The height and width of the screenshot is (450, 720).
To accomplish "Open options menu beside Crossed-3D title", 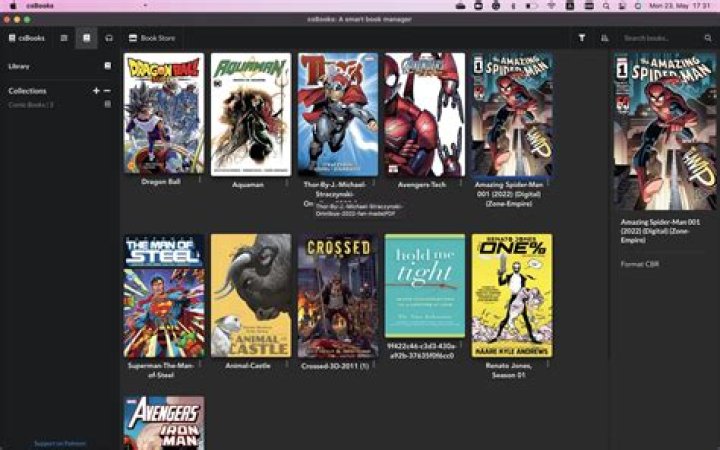I will 374,364.
